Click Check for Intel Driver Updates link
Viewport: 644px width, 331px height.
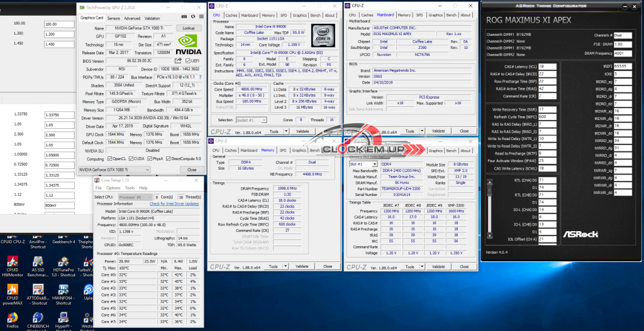[x=174, y=203]
